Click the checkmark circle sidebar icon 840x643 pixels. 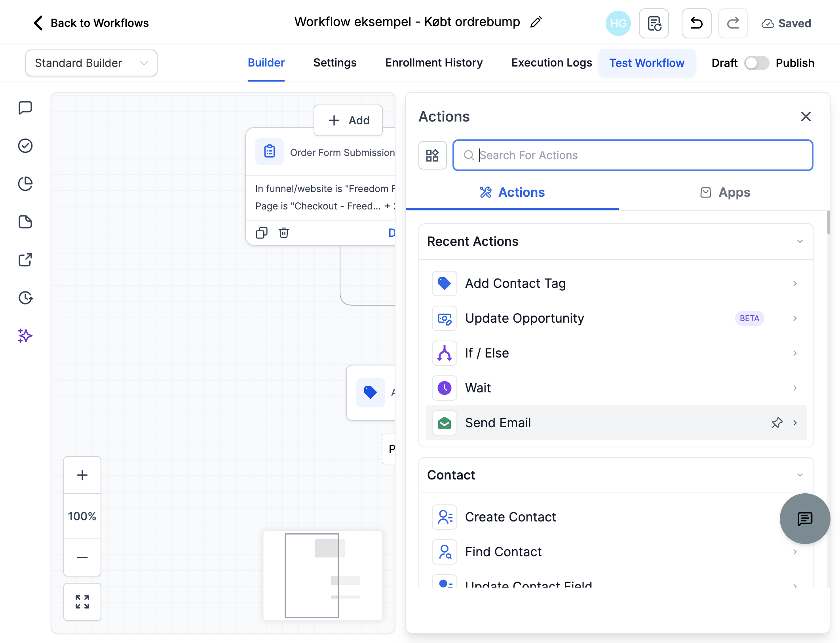coord(25,146)
